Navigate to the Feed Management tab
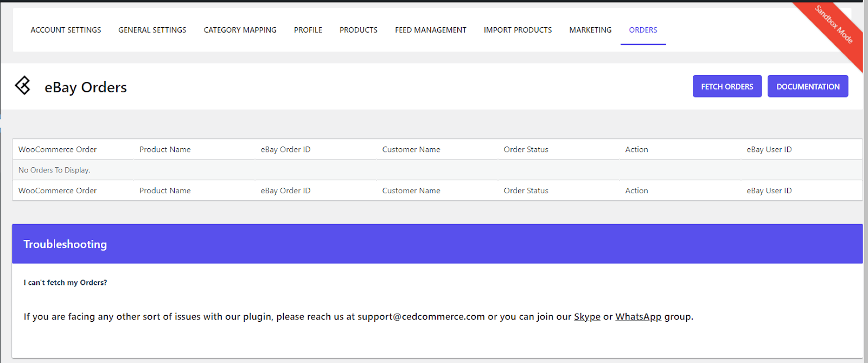 pyautogui.click(x=431, y=30)
